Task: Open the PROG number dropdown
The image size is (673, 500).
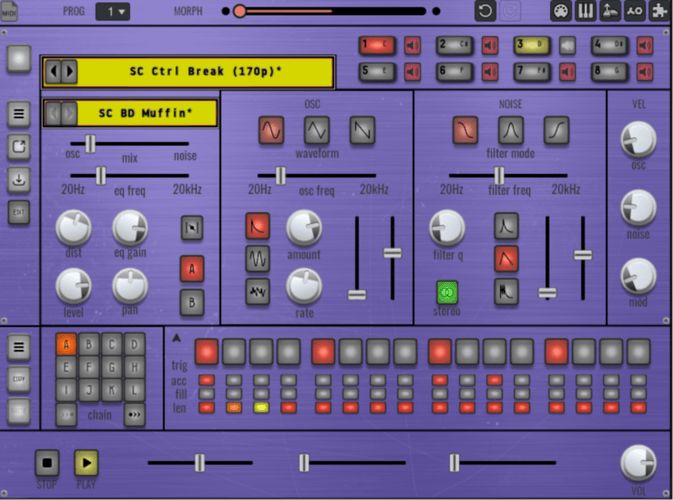Action: 112,12
